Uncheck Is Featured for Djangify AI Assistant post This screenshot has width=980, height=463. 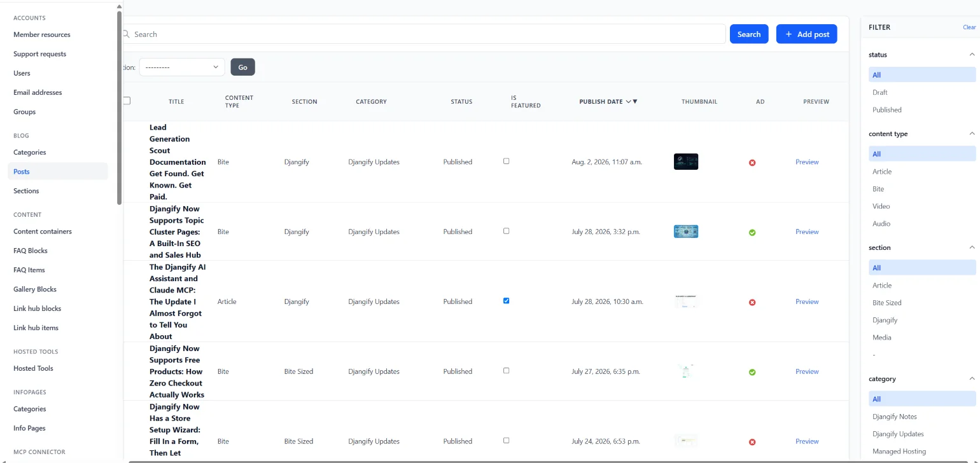pos(507,301)
